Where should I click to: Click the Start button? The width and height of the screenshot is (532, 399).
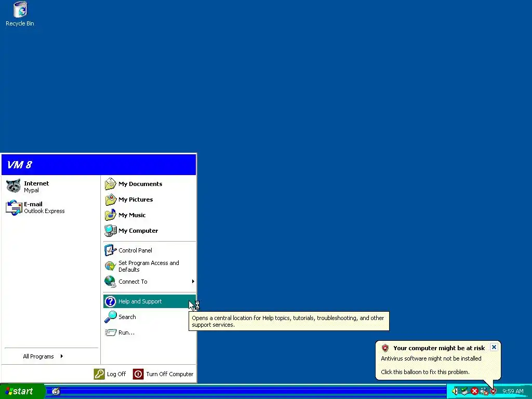22,391
